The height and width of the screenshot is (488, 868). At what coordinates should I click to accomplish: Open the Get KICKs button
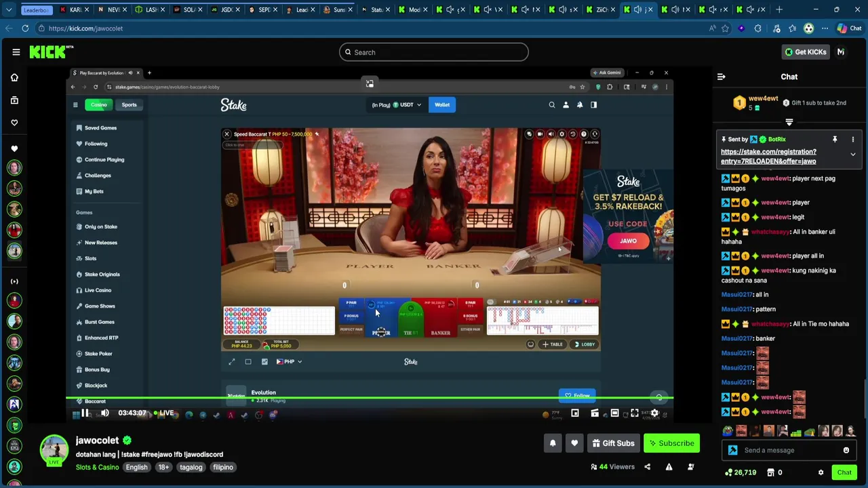point(805,52)
